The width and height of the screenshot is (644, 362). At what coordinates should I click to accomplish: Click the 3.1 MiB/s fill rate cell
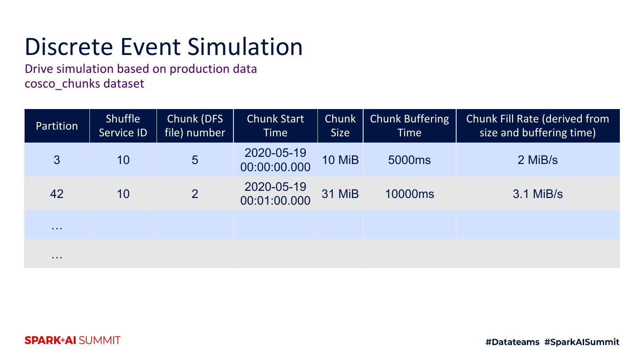[538, 194]
